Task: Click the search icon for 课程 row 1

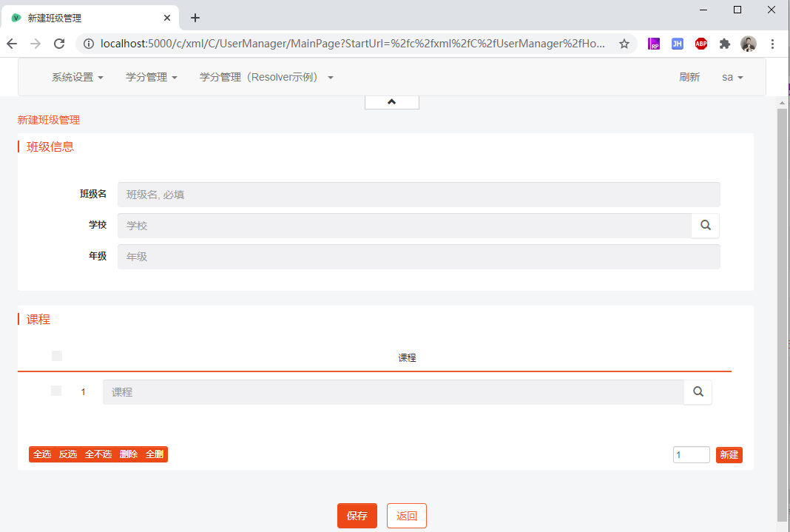Action: pos(698,392)
